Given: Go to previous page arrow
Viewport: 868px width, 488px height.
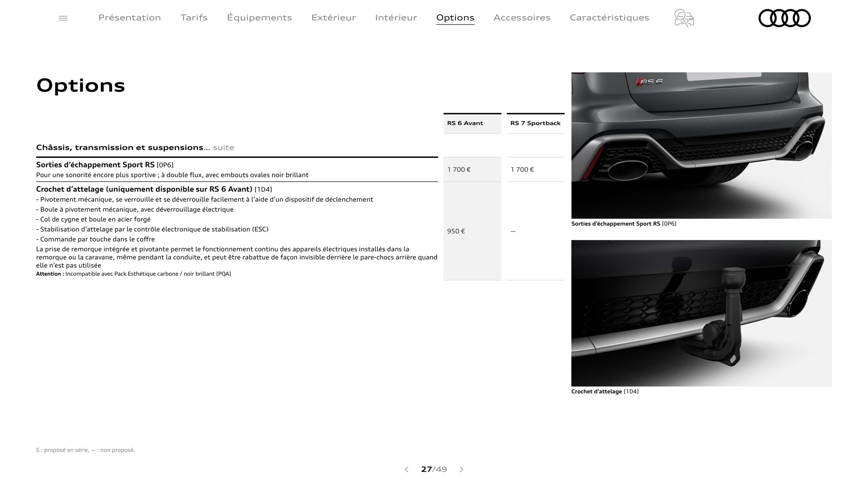Looking at the screenshot, I should (x=406, y=469).
